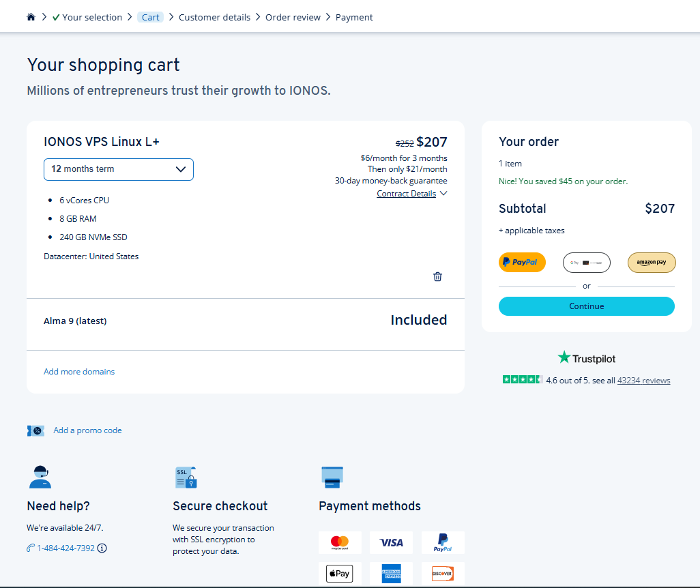Click the SSL secure checkout icon

(186, 477)
